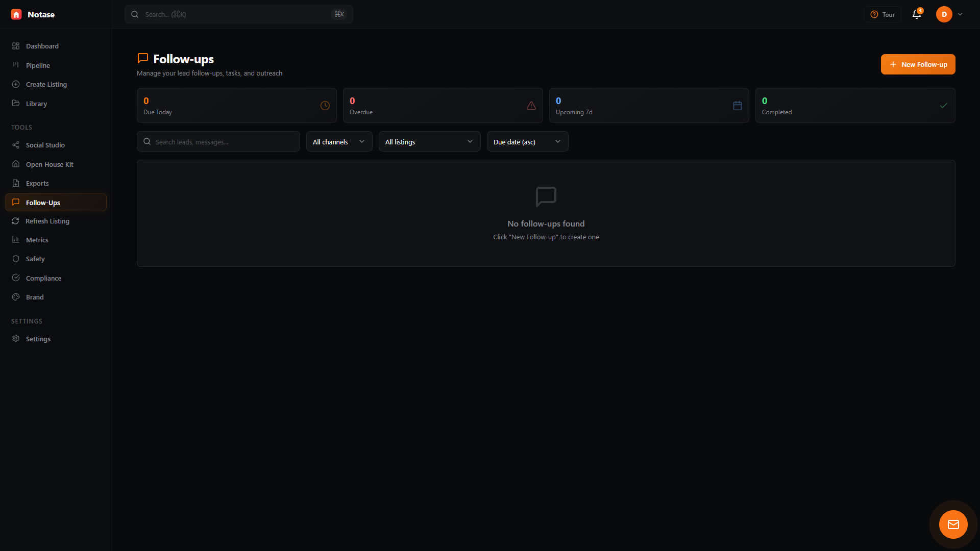Viewport: 980px width, 551px height.
Task: Change the Due date (asc) sort order
Action: click(x=527, y=141)
